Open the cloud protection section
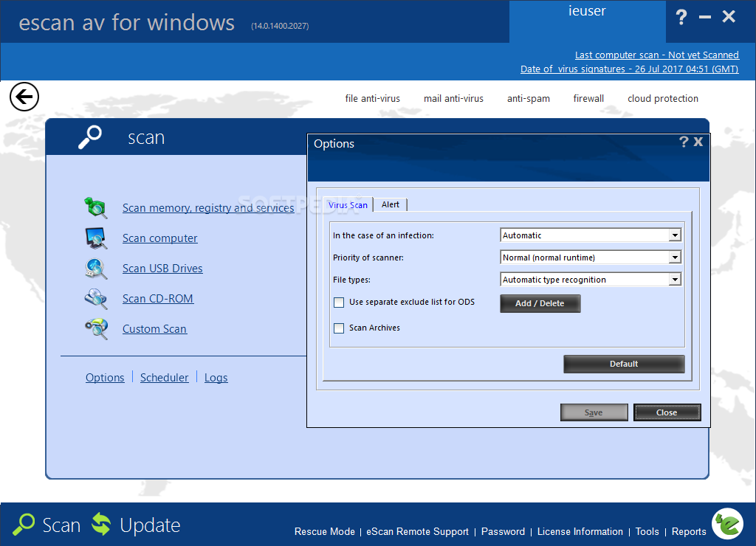 click(662, 98)
